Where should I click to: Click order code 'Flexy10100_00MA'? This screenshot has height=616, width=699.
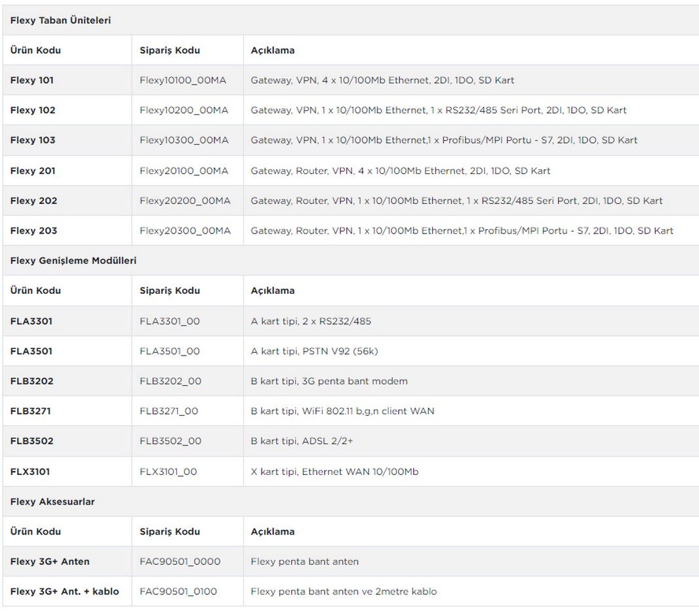pos(183,80)
